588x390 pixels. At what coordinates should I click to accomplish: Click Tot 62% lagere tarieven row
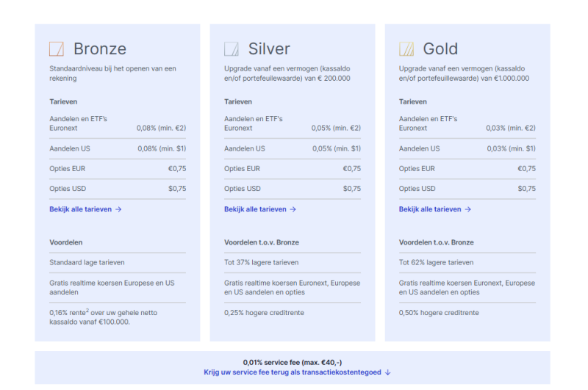point(467,263)
